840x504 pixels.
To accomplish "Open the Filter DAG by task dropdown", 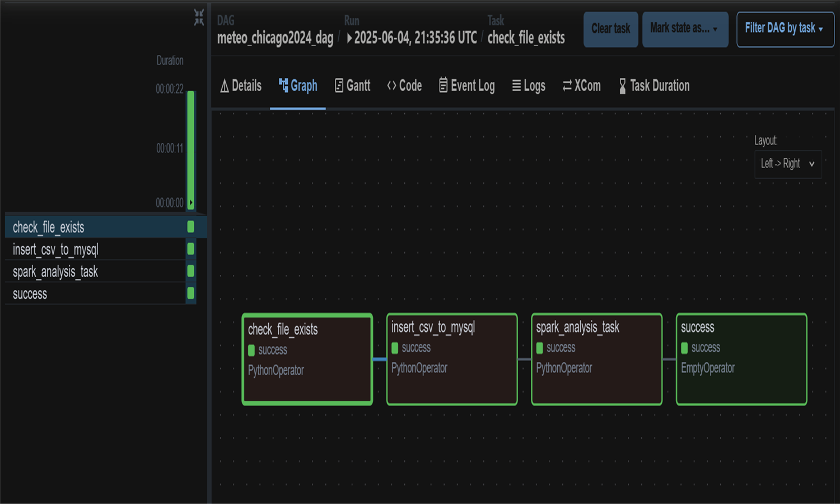I will click(785, 29).
